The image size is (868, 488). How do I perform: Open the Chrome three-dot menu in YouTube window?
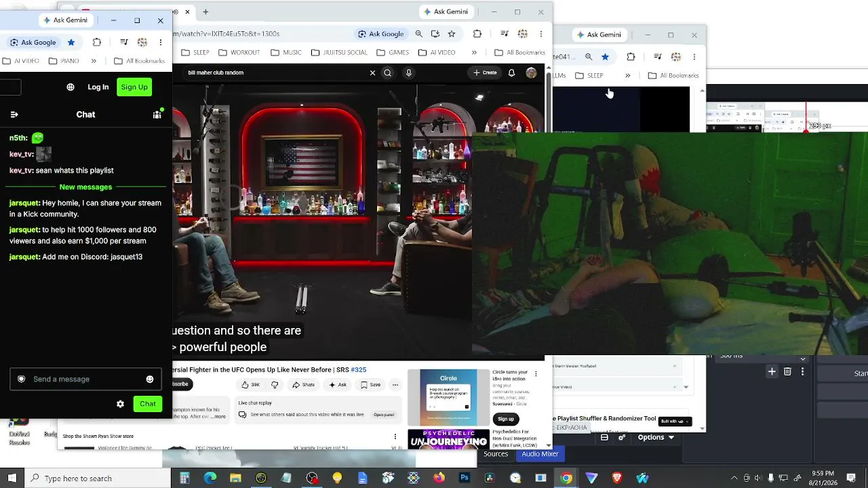tap(540, 34)
